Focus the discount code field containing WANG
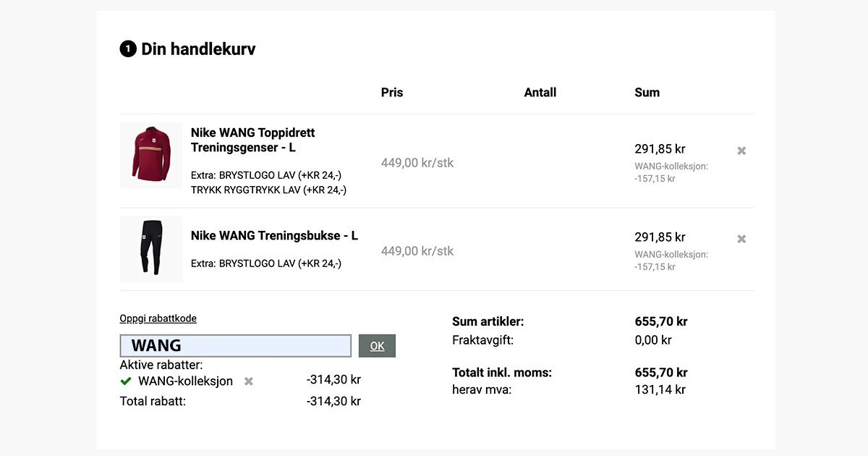This screenshot has width=868, height=456. point(236,346)
